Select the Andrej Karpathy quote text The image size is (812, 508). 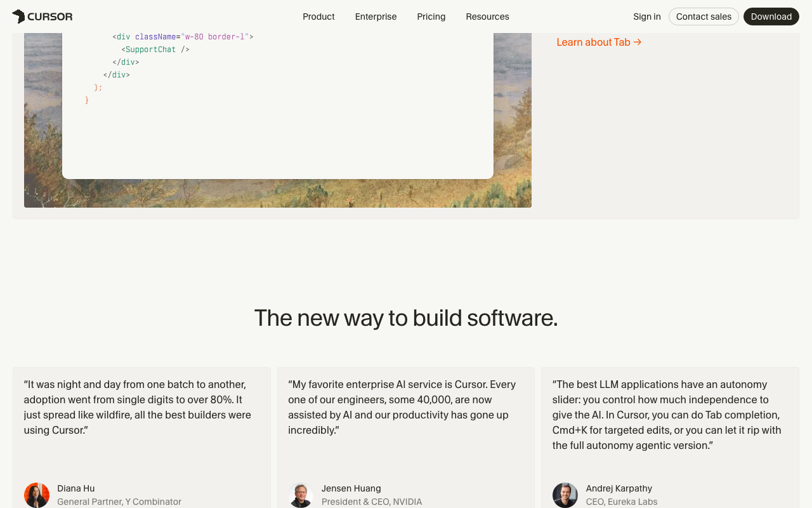(x=666, y=415)
